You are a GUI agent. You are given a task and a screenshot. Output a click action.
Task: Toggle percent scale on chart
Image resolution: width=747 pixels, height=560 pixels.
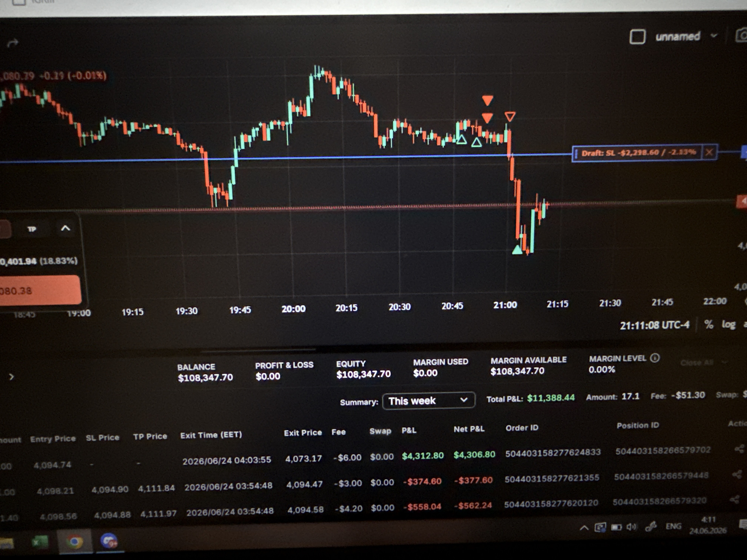(x=708, y=324)
